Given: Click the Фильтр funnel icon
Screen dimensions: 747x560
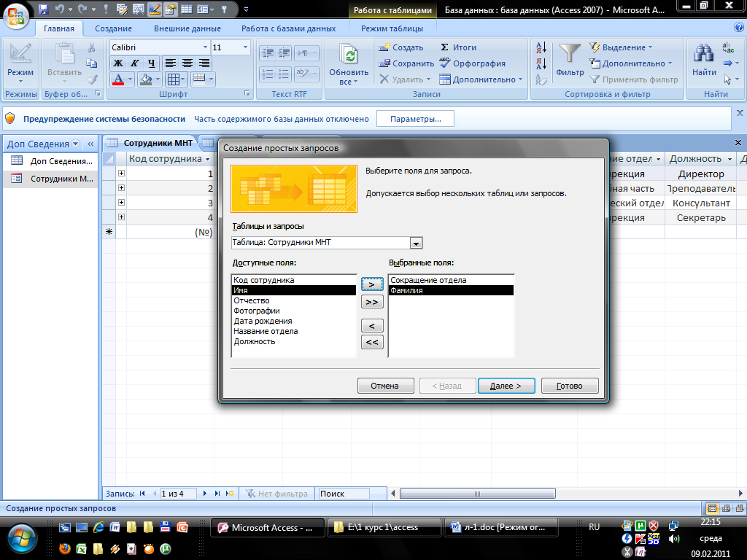Looking at the screenshot, I should [x=570, y=54].
